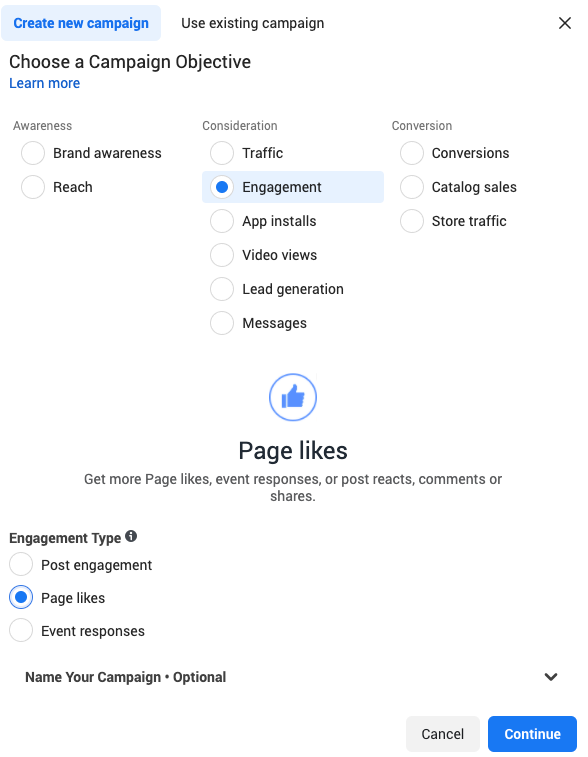Click the thumbs-up Page likes icon
Viewport: 588px width, 757px height.
[293, 397]
